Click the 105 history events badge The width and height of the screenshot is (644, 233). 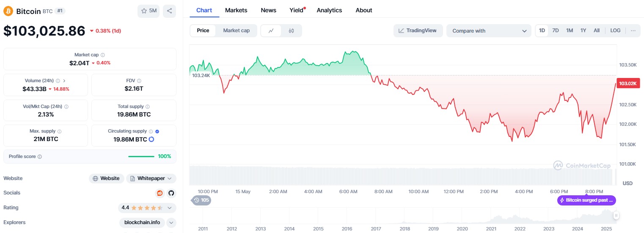201,200
